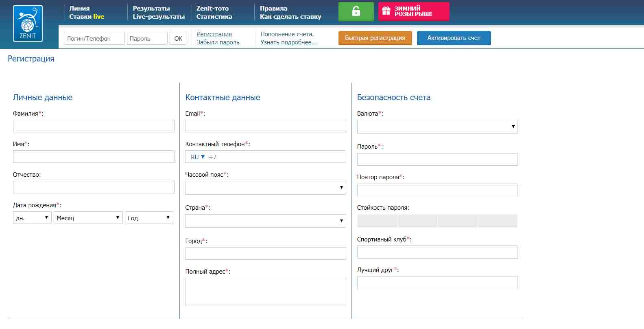
Task: Go to Zenit-тото page
Action: point(212,8)
